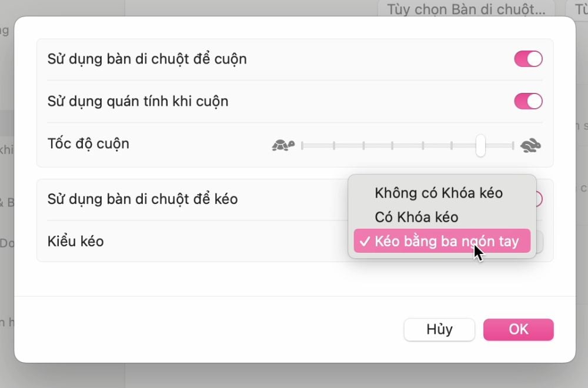Click the 'Tốc độ cuộn' slider handle
This screenshot has width=588, height=388.
[480, 144]
